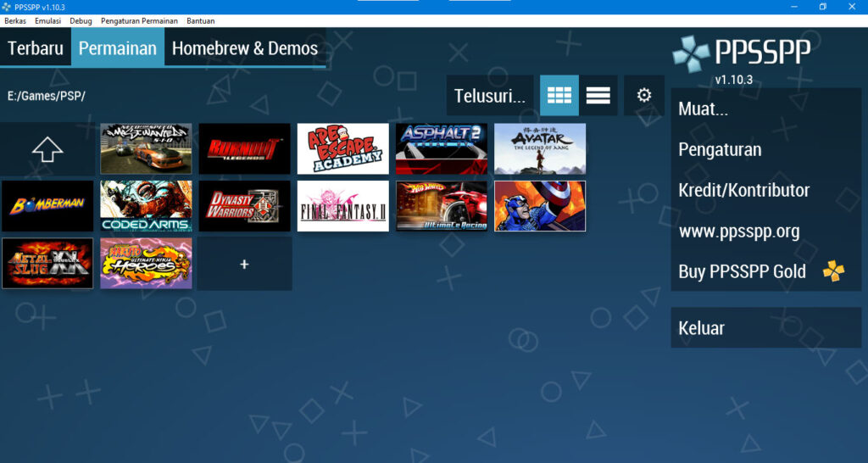The width and height of the screenshot is (868, 463).
Task: Open Pengaturan Permainan menu
Action: [x=139, y=21]
